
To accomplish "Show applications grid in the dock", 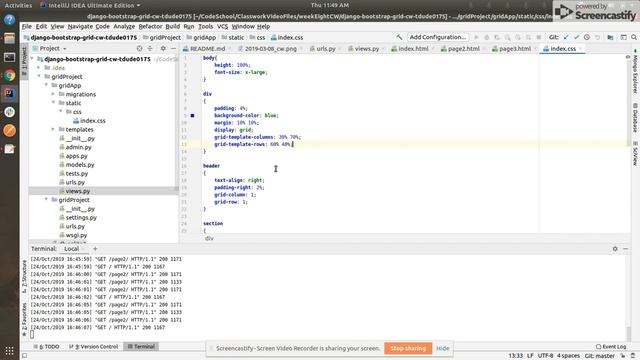I will [x=9, y=351].
